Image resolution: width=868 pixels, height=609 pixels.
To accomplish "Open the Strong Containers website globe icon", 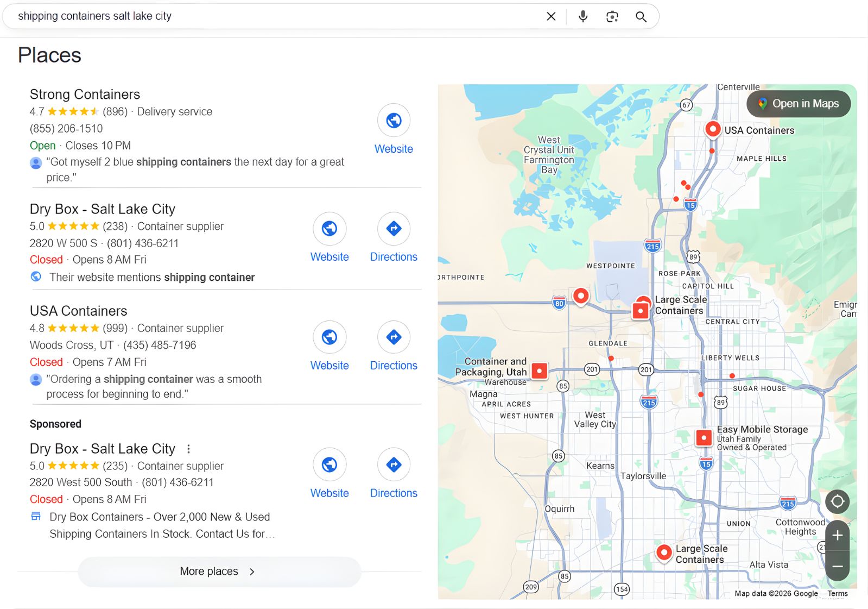I will (394, 120).
